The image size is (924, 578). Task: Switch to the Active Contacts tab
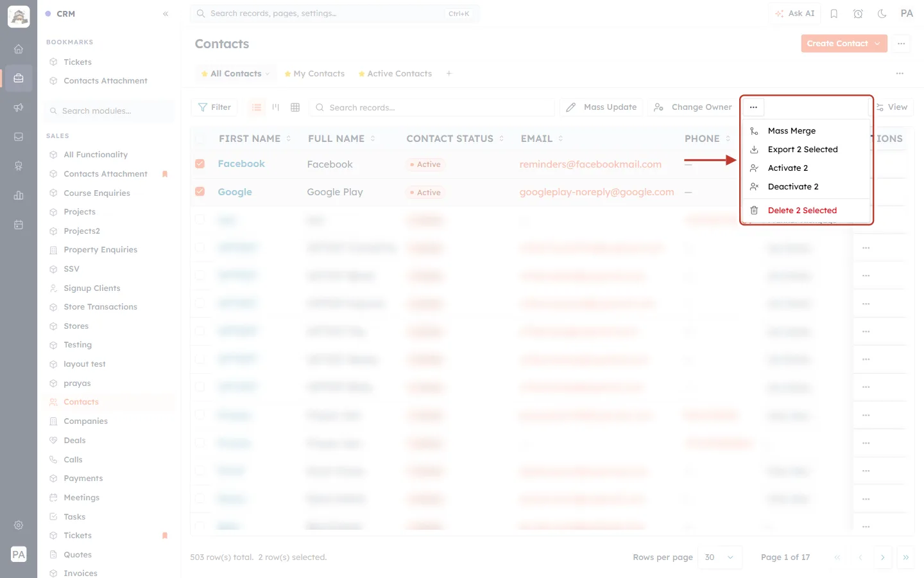click(395, 74)
